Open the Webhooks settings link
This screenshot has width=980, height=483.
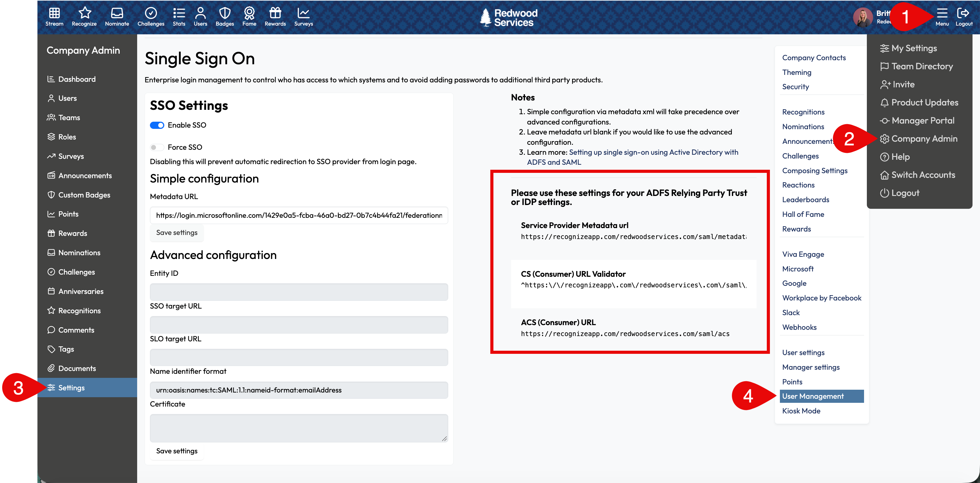point(799,327)
